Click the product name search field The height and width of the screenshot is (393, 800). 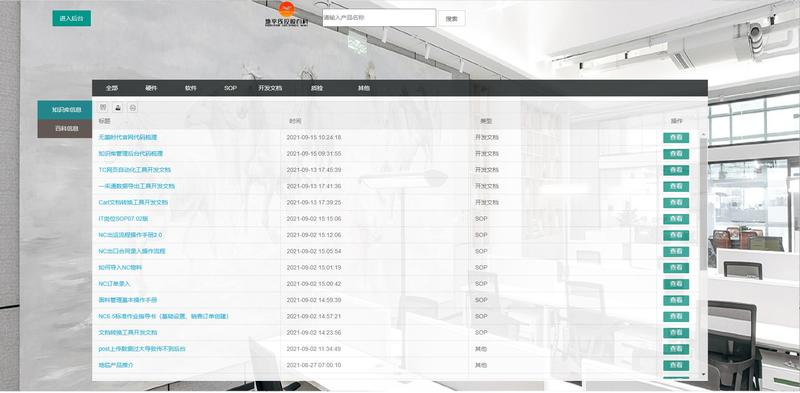tap(379, 17)
